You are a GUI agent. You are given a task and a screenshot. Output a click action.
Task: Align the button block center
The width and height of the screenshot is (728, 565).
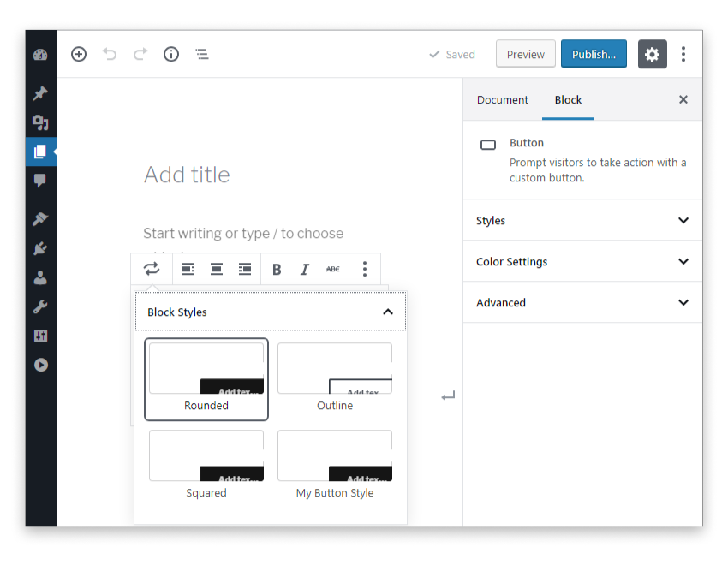pyautogui.click(x=217, y=269)
